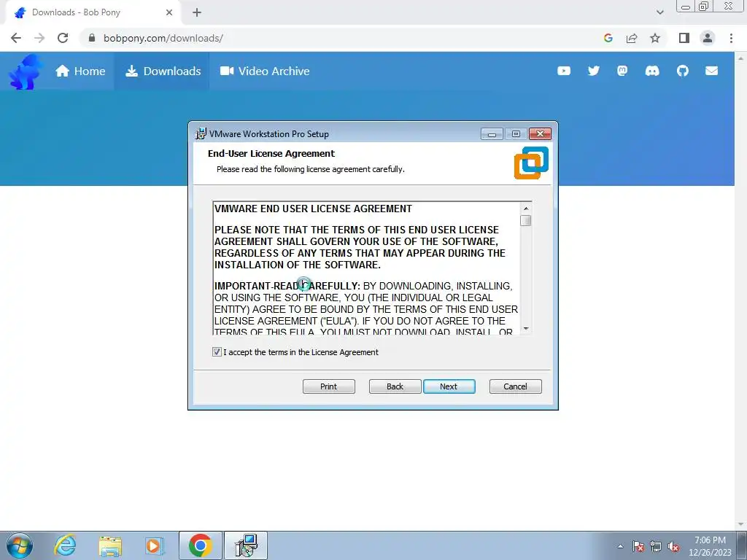747x560 pixels.
Task: Open Chrome profile avatar menu
Action: pyautogui.click(x=708, y=38)
